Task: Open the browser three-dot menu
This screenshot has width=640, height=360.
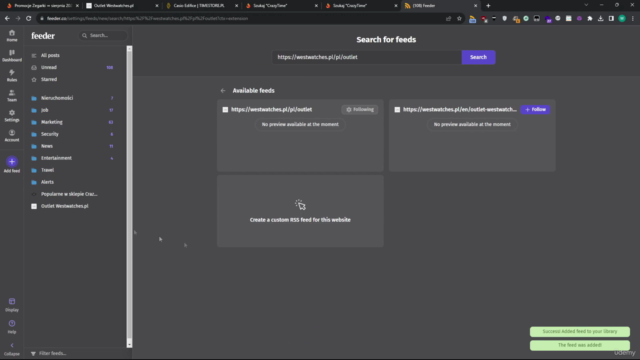Action: 633,18
